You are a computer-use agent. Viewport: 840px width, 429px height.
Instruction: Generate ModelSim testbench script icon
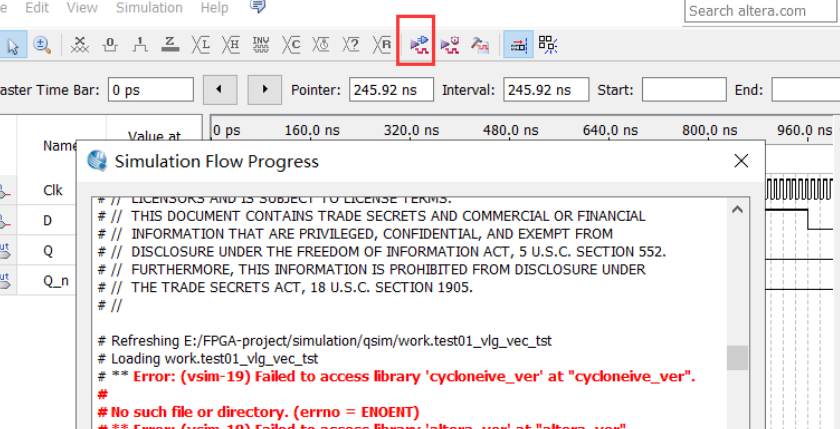[479, 45]
